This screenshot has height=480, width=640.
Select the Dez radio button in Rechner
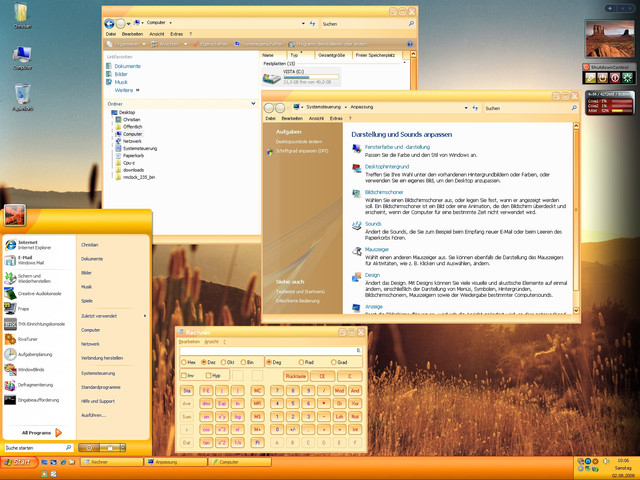point(208,362)
